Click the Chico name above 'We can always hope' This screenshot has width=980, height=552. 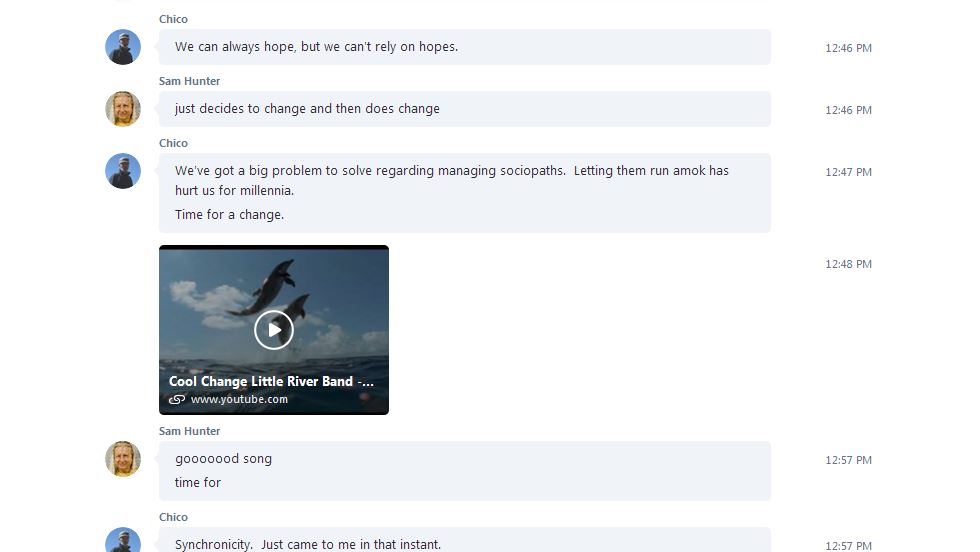point(173,19)
